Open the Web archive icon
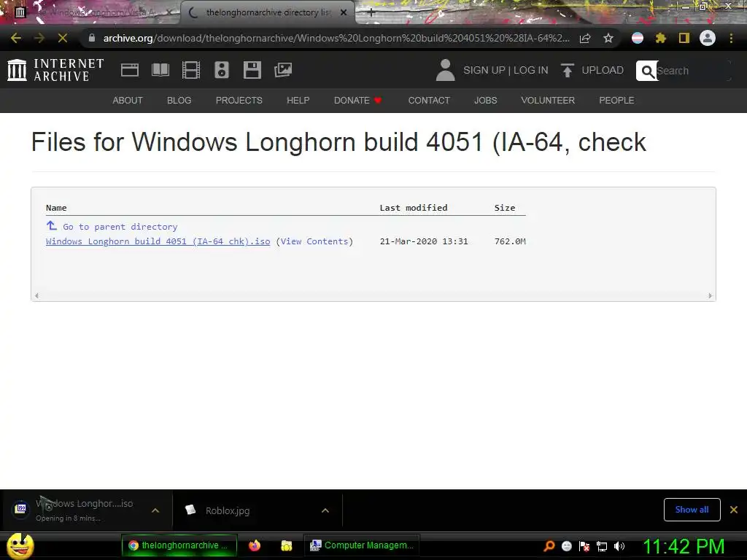 coord(130,70)
